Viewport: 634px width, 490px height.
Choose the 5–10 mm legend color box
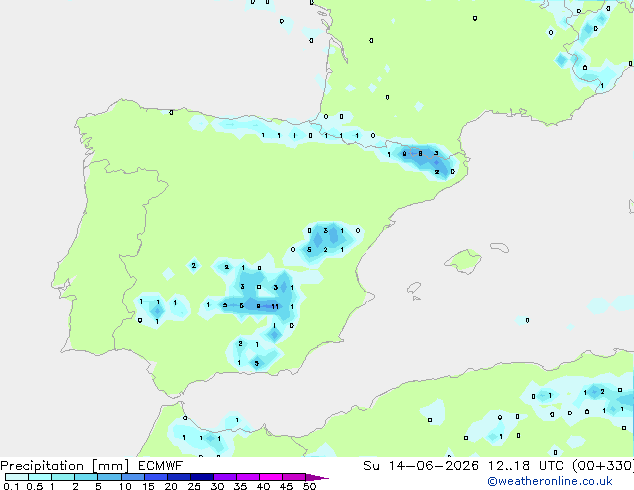tap(109, 477)
